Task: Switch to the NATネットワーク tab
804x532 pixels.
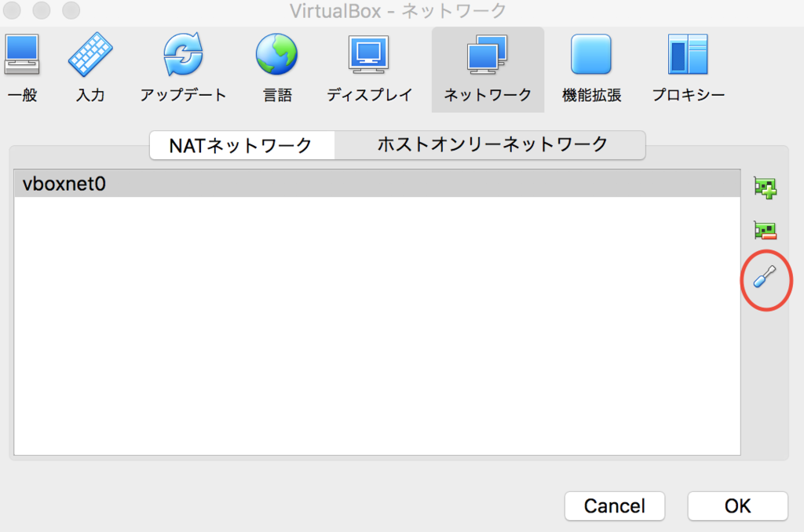Action: [x=242, y=146]
